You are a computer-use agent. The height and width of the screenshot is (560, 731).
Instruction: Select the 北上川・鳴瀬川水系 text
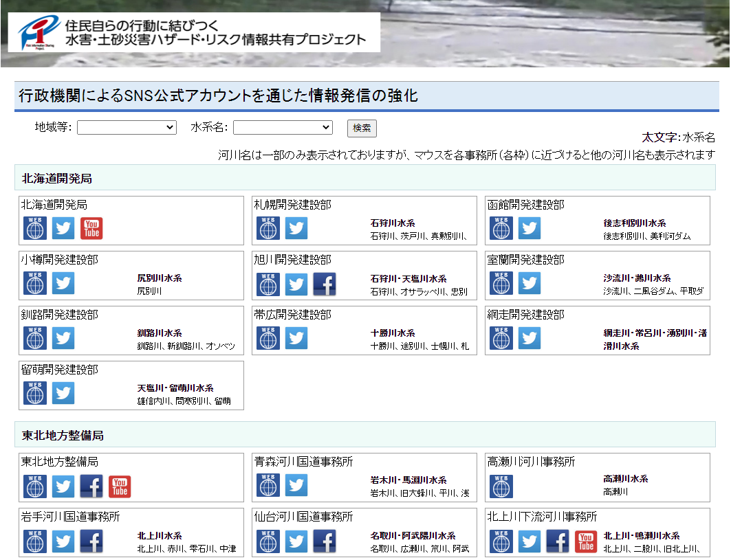click(x=642, y=536)
